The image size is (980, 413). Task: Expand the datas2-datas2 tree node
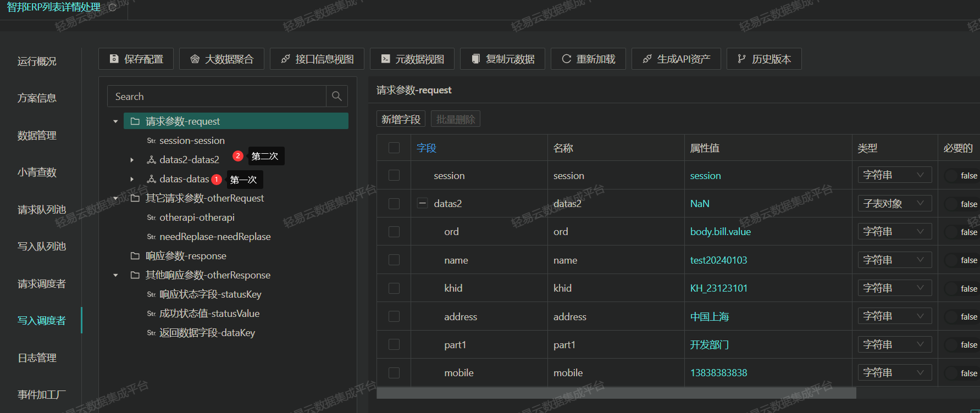[x=132, y=160]
